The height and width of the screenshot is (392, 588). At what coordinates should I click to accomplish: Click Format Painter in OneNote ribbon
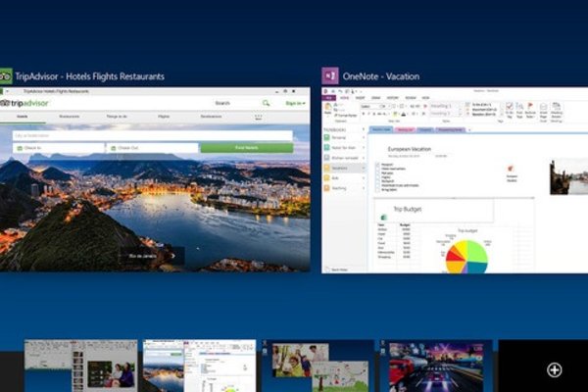point(345,116)
